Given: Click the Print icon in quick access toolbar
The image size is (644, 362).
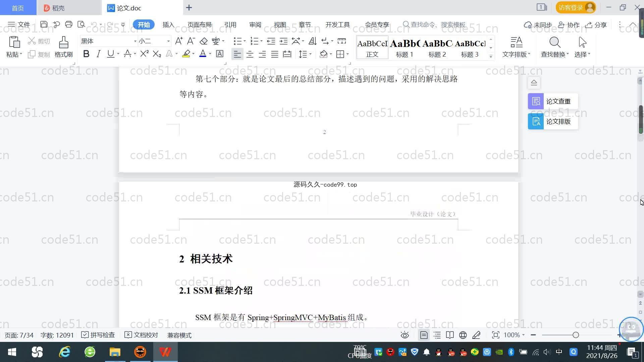Looking at the screenshot, I should pyautogui.click(x=69, y=24).
